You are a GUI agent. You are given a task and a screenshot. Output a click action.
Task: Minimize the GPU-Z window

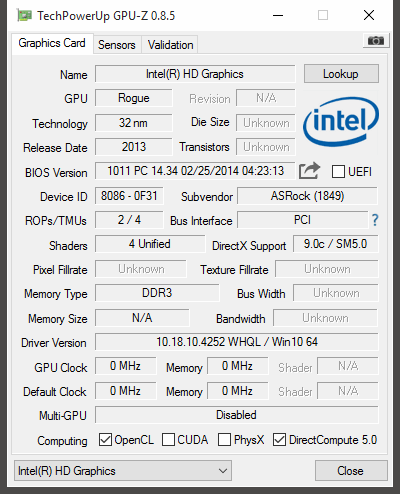click(278, 15)
